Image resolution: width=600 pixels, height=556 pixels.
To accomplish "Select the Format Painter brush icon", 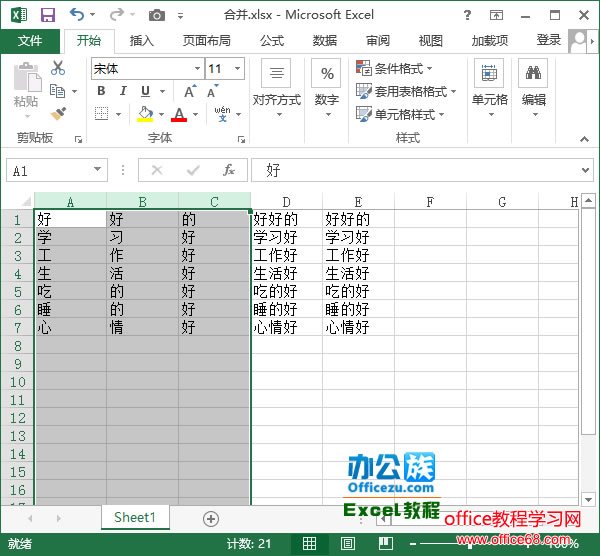I will [x=58, y=114].
